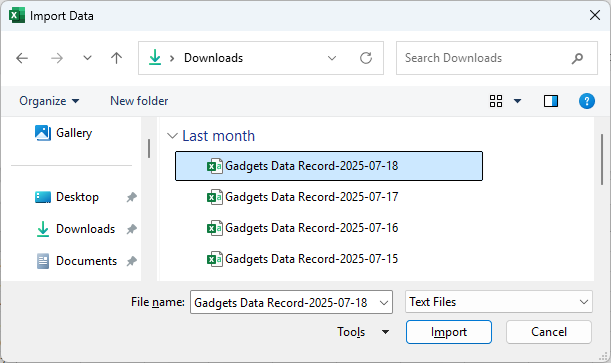611x363 pixels.
Task: Go up one folder level arrow
Action: pyautogui.click(x=116, y=58)
